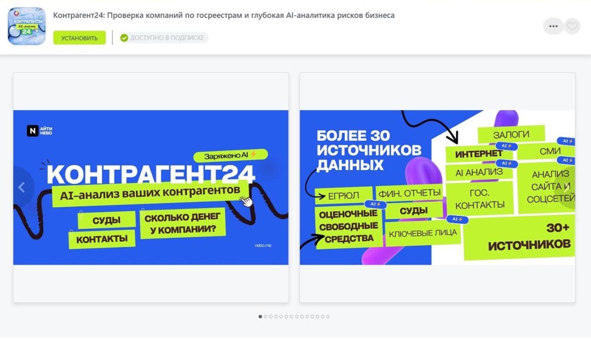Open the Контрагент24 banner screenshot
This screenshot has height=364, width=591.
click(x=151, y=187)
